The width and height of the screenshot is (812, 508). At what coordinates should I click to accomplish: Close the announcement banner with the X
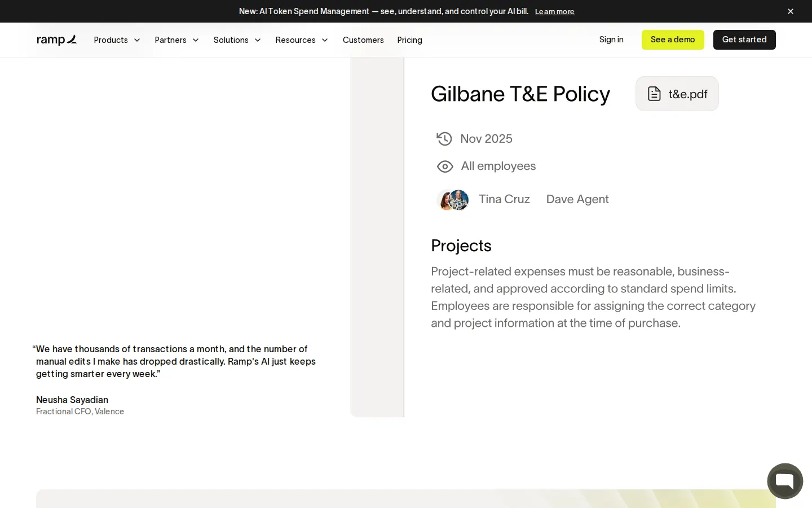coord(791,11)
